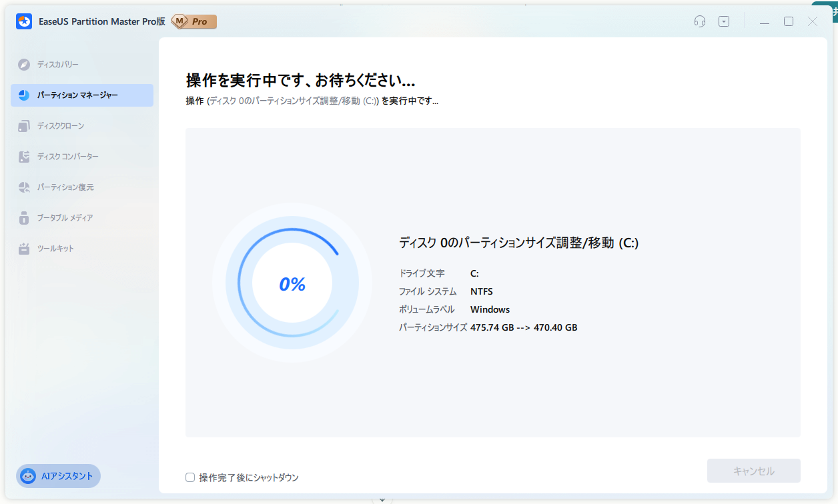Click the パーティションサイズ label

(433, 327)
